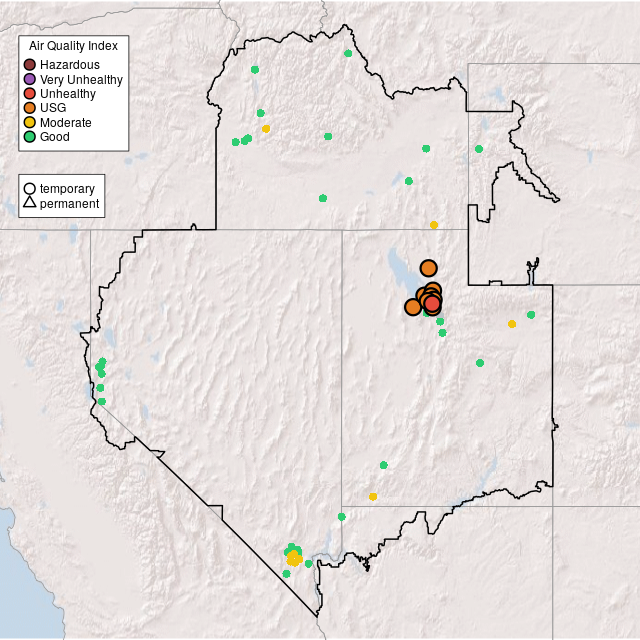Click the 'permanent' legend label text

pos(69,204)
